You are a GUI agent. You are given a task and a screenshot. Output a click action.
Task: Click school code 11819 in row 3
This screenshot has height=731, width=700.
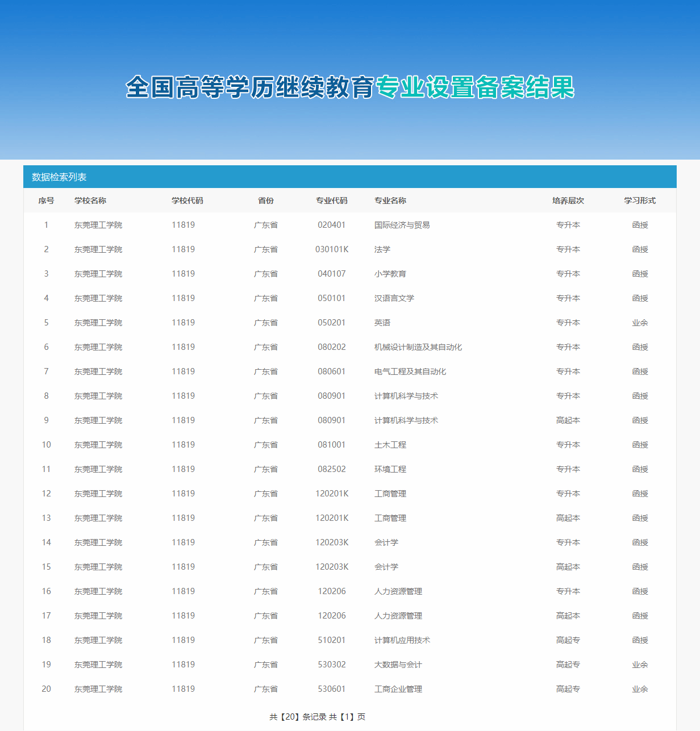pos(184,274)
